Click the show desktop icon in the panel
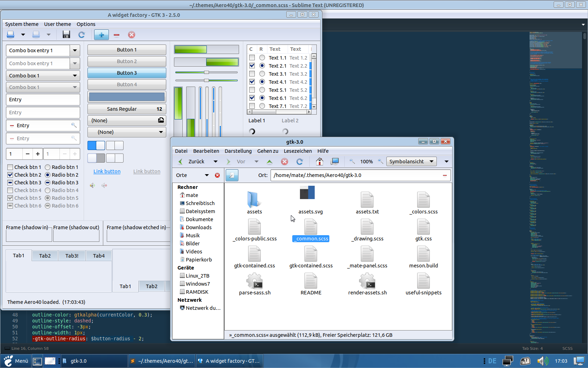Screen dimensions: 588x368 tap(37, 361)
